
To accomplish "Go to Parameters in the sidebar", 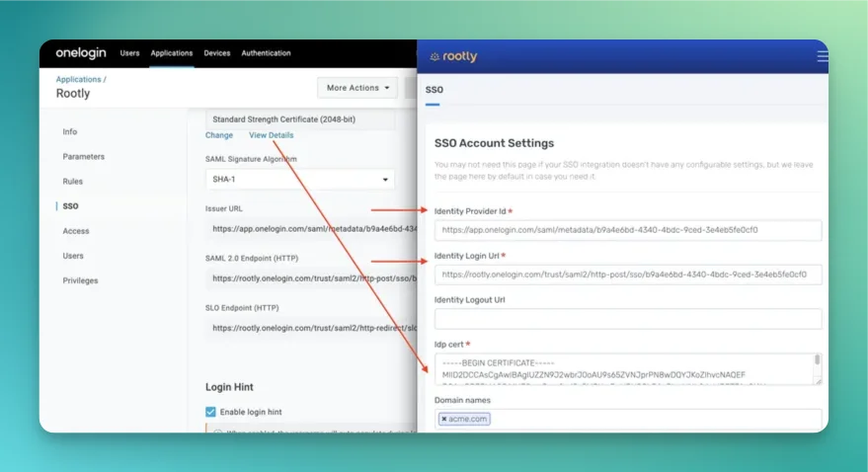I will point(84,157).
